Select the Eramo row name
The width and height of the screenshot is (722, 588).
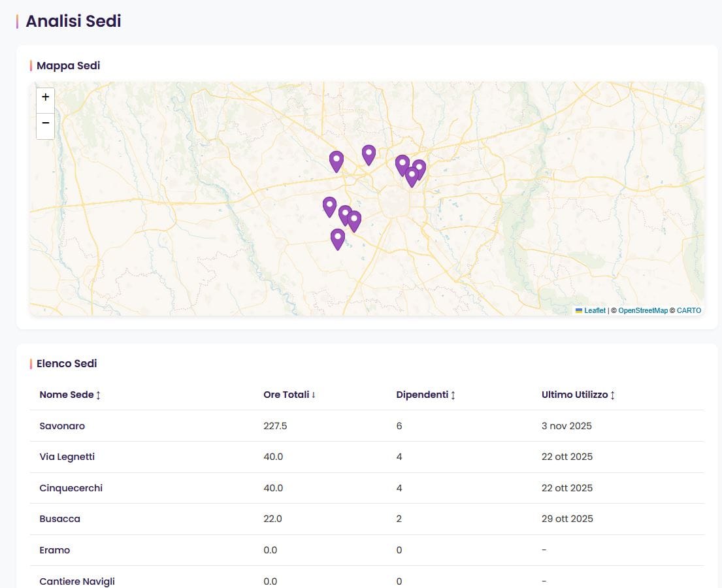point(55,550)
